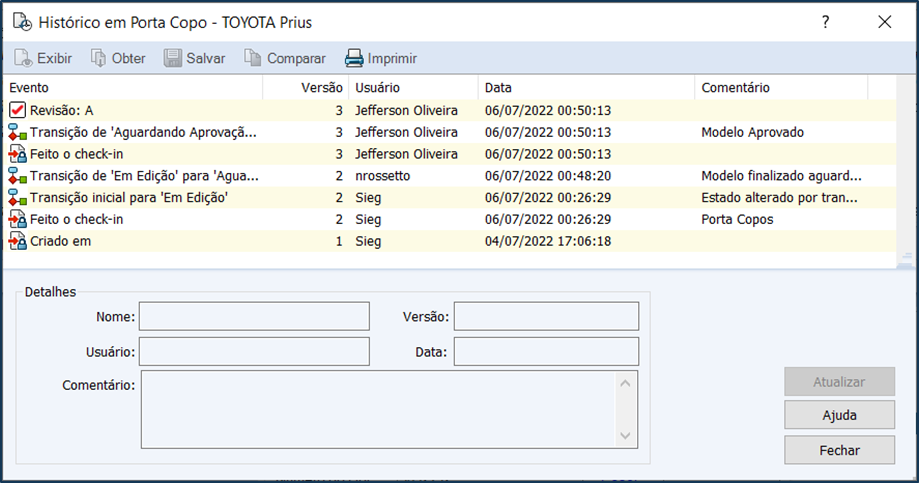
Task: Click inside the Nome field
Action: click(x=254, y=317)
